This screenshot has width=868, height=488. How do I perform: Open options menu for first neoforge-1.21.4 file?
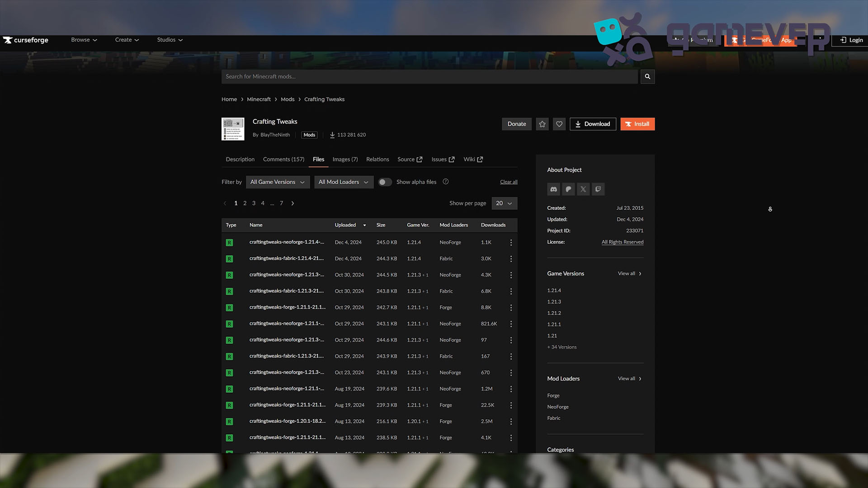[x=511, y=243]
